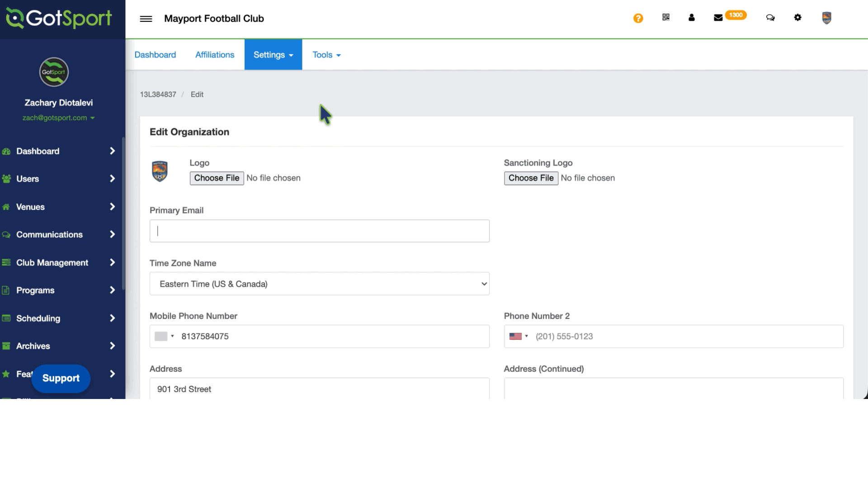Open messages envelope icon with 1300 badge
Viewport: 868px width, 488px height.
point(718,18)
